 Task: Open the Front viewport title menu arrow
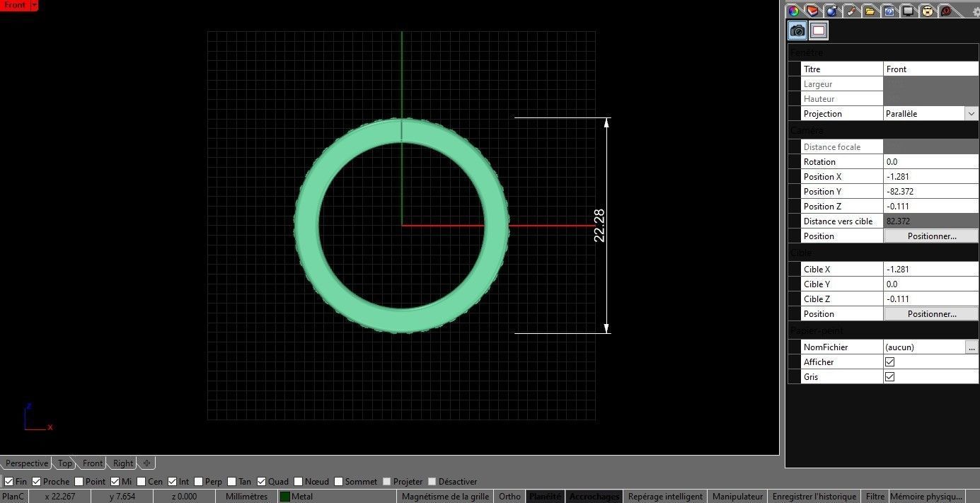(34, 5)
